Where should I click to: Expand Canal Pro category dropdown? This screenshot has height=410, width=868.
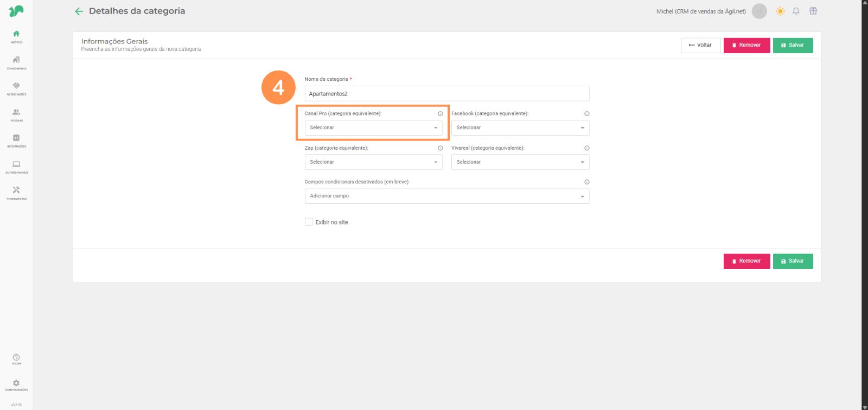(373, 128)
